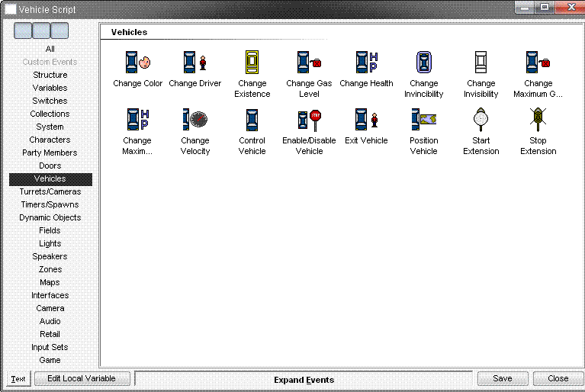Choose the Change Driver event icon
The height and width of the screenshot is (392, 585).
click(x=195, y=63)
